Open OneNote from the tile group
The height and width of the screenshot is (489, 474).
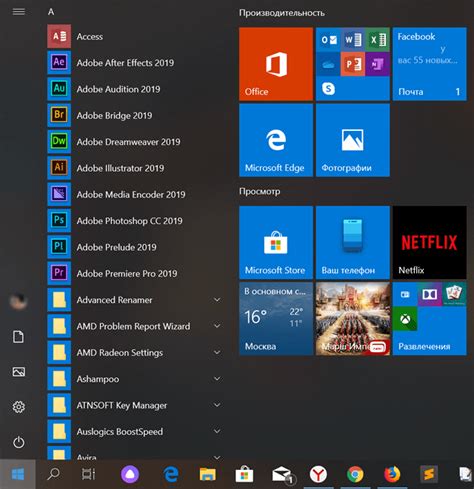click(377, 64)
